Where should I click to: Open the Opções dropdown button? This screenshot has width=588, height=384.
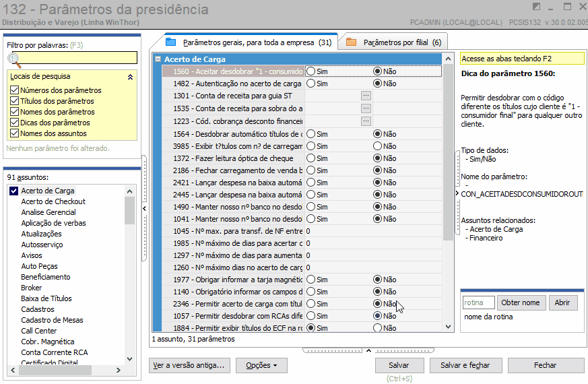(261, 365)
